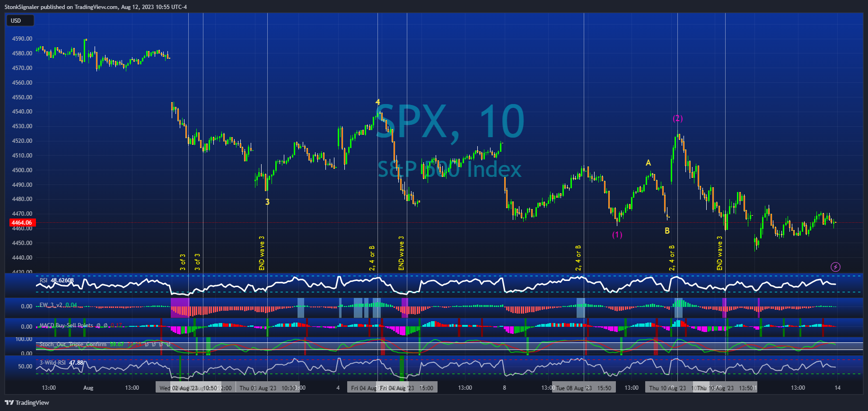Select the red 4464.06 current price label

click(22, 223)
